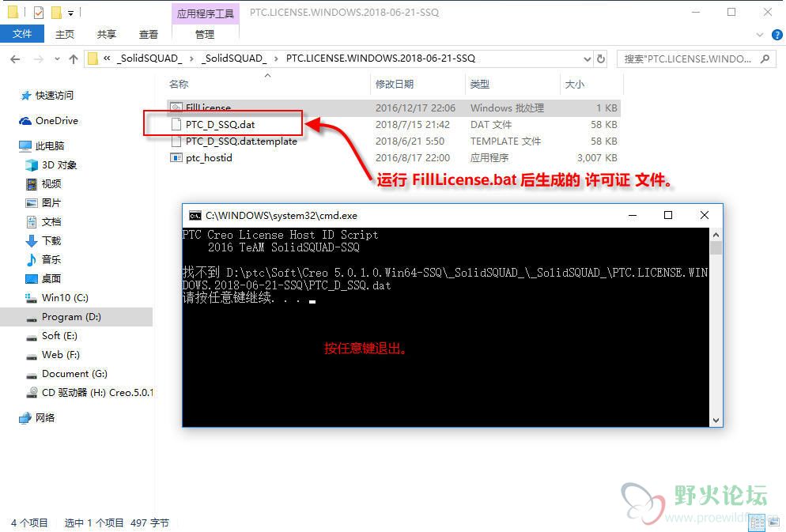This screenshot has height=532, width=786.
Task: Sort files by 修改日期 column header
Action: 395,84
